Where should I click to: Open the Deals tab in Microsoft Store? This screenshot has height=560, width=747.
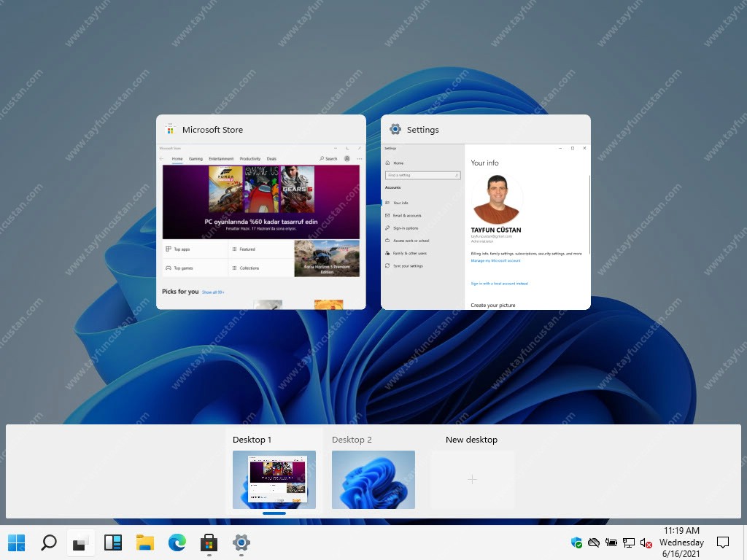(x=271, y=159)
